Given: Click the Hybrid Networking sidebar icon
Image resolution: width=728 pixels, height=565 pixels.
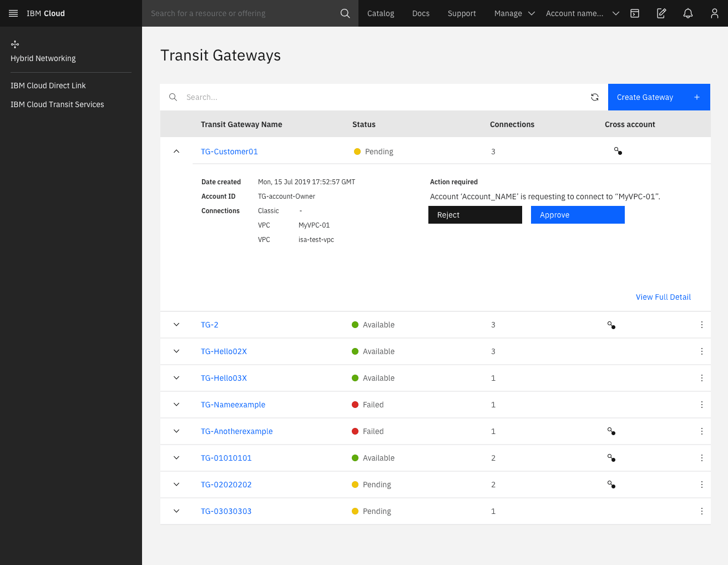Looking at the screenshot, I should click(15, 44).
